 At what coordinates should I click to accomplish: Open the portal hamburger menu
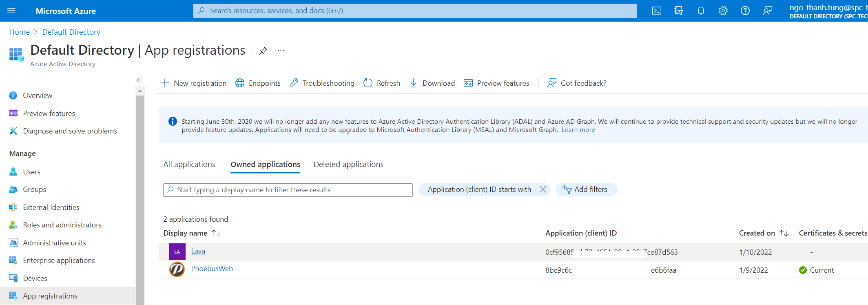coord(11,11)
